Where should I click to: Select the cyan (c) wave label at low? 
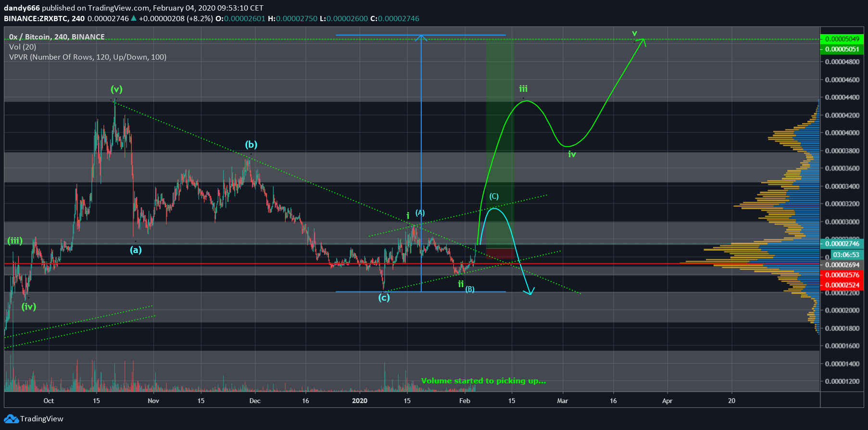coord(384,298)
